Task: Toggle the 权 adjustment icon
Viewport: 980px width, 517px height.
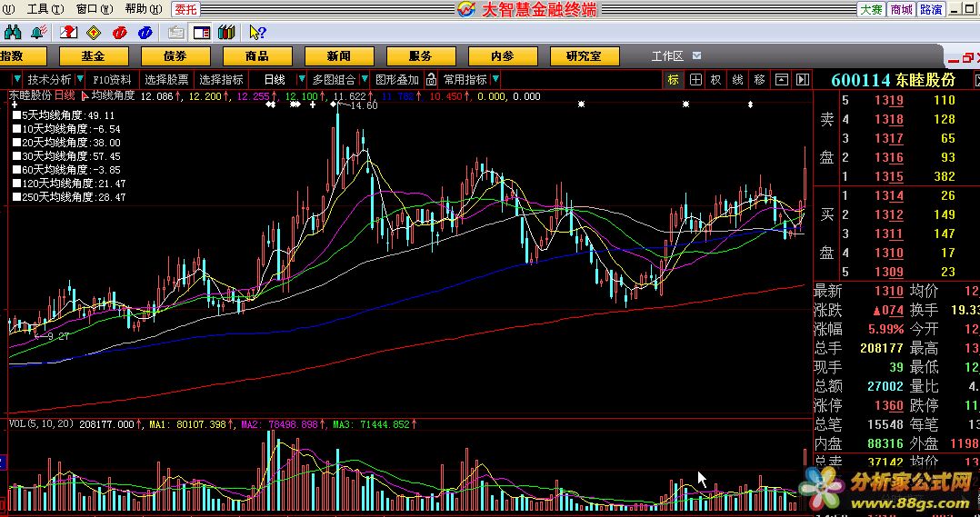Action: (716, 79)
